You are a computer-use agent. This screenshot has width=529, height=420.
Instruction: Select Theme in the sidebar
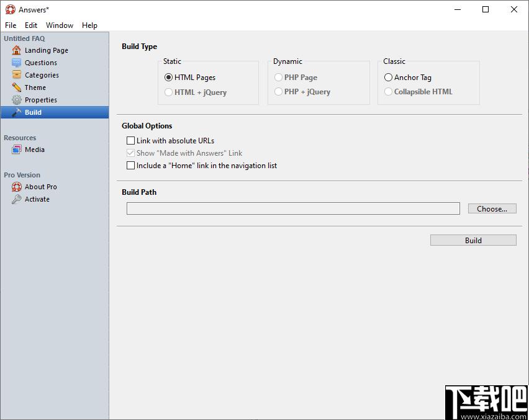pos(55,87)
